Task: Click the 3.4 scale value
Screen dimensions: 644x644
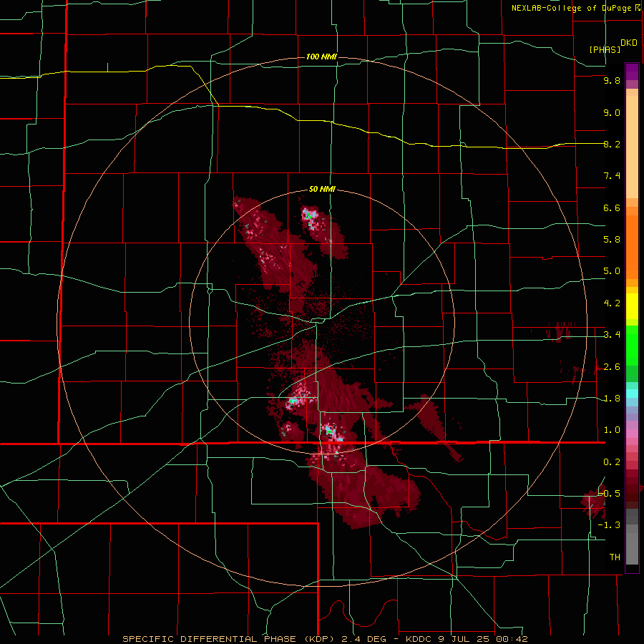Action: (612, 335)
